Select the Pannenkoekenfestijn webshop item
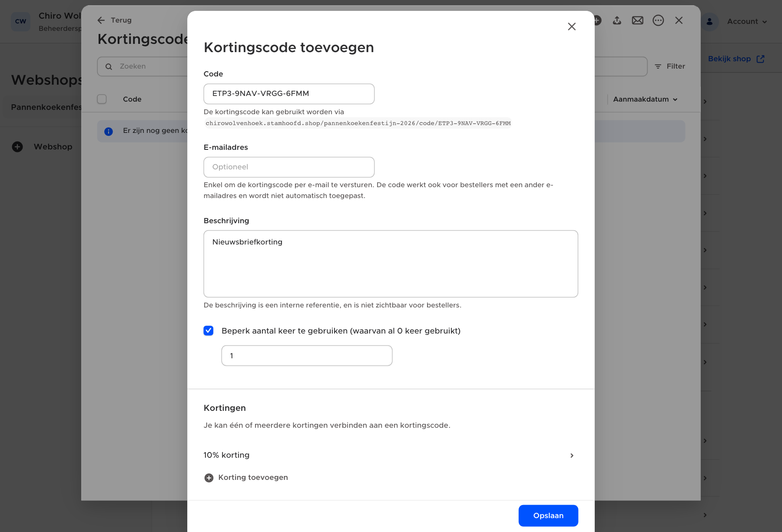 (x=41, y=107)
